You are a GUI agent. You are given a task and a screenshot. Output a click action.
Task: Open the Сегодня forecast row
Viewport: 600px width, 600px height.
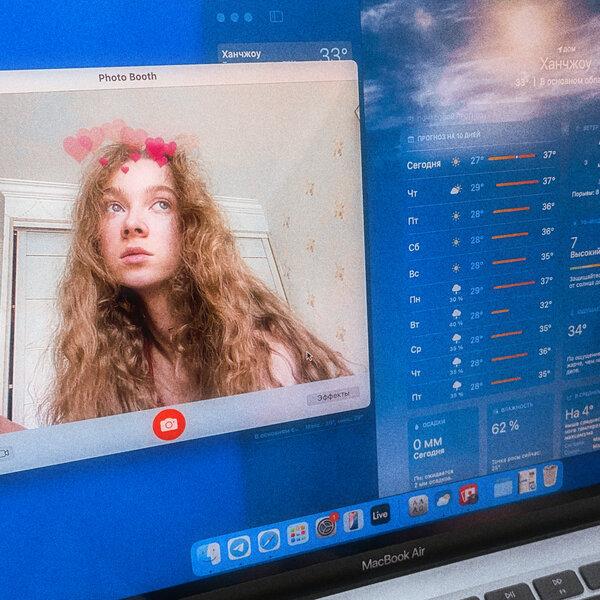tap(480, 159)
